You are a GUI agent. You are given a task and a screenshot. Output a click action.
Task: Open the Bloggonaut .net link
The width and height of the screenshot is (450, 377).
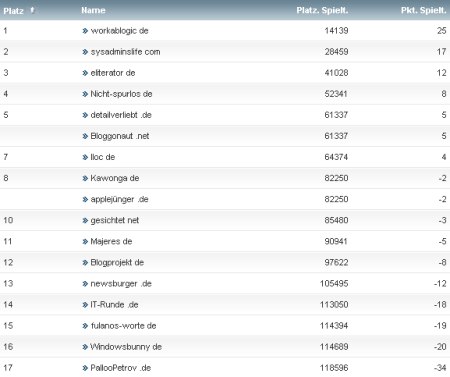(120, 136)
